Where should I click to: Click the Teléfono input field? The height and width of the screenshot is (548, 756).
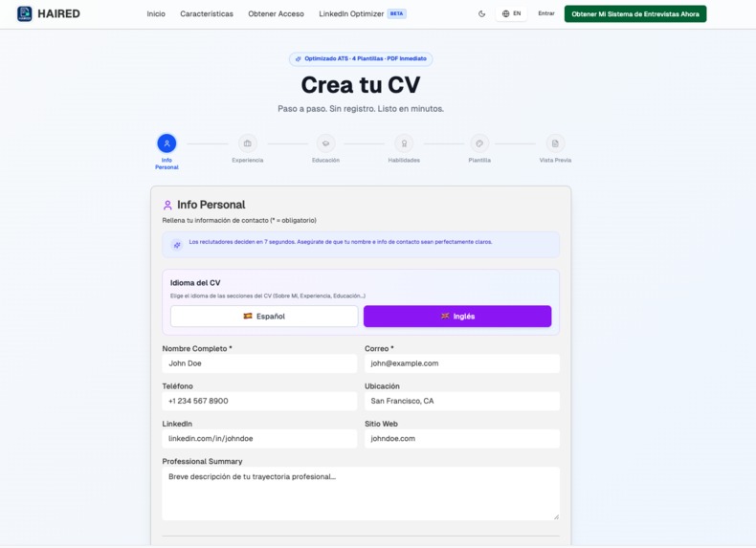[x=259, y=401]
